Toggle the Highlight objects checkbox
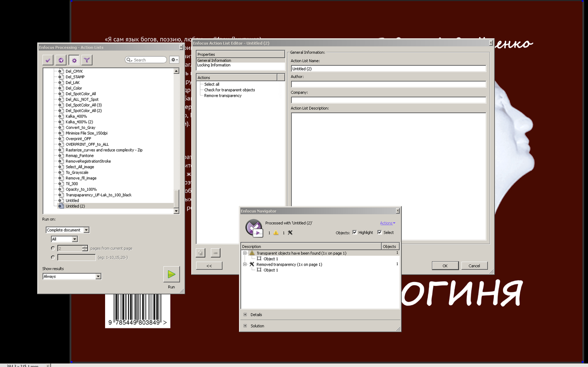Screen dimensions: 588x367 click(355, 232)
